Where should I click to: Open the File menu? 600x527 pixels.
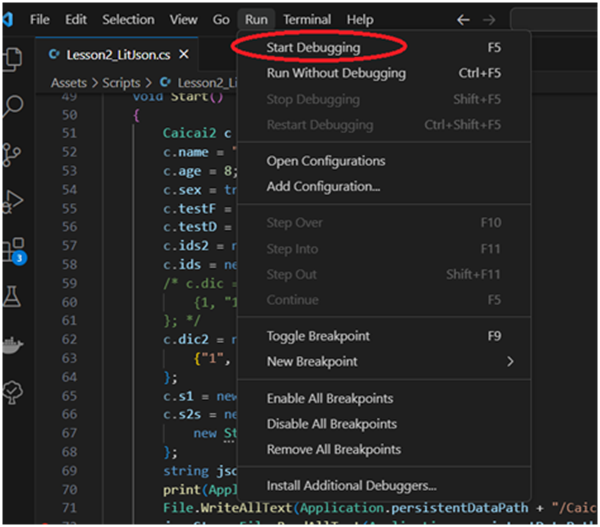click(x=40, y=20)
